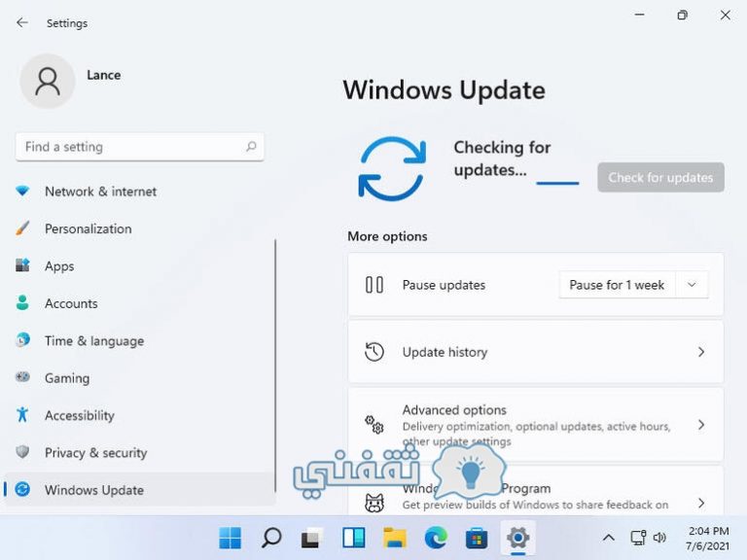747x560 pixels.
Task: Launch Microsoft Edge from the taskbar
Action: pos(436,538)
